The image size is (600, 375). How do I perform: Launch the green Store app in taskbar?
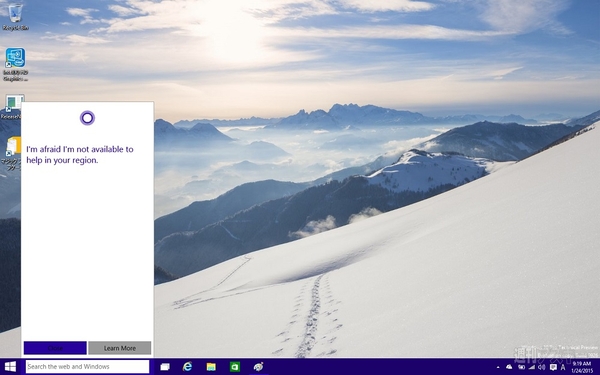(235, 367)
